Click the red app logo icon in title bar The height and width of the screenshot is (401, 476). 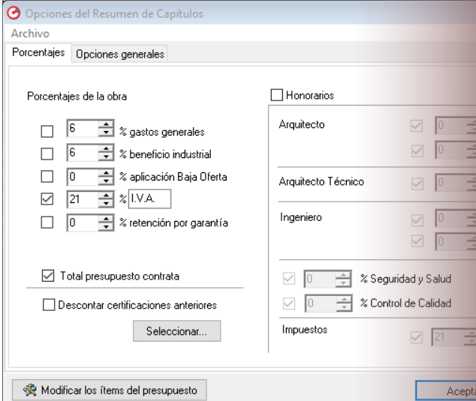click(x=14, y=13)
